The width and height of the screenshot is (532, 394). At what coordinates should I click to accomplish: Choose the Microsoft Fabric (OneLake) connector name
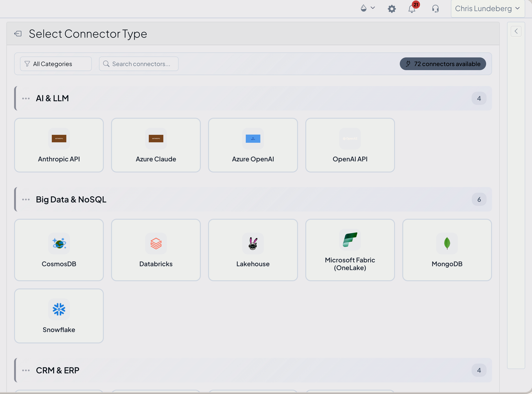[350, 264]
